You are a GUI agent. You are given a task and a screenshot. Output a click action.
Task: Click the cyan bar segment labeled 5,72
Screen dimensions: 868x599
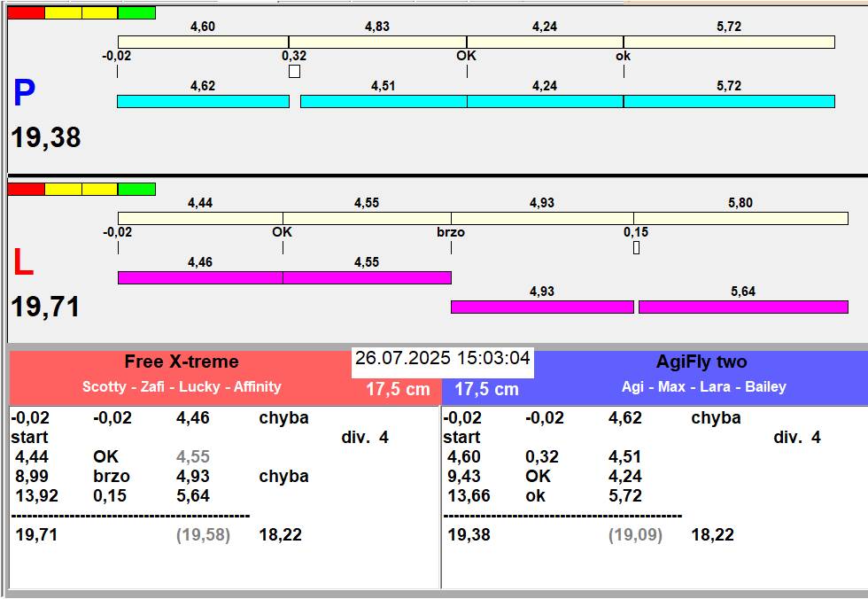(x=729, y=101)
